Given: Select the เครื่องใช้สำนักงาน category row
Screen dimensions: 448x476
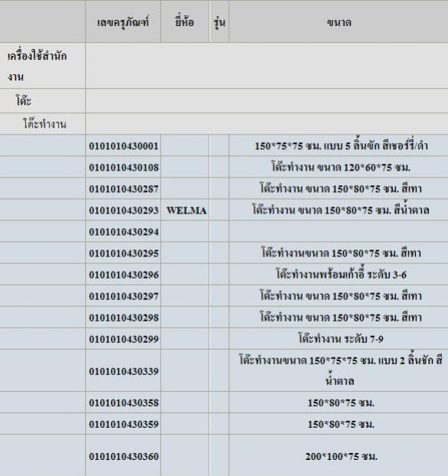Looking at the screenshot, I should pyautogui.click(x=224, y=66).
